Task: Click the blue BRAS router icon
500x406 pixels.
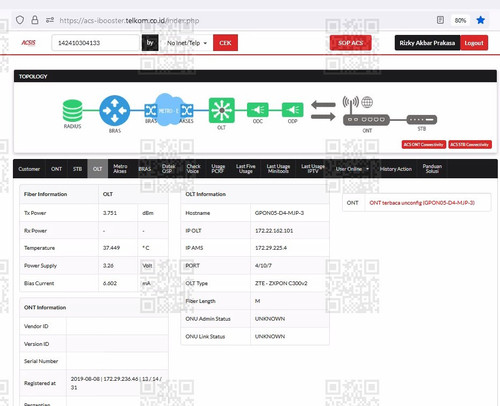Action: pyautogui.click(x=115, y=110)
